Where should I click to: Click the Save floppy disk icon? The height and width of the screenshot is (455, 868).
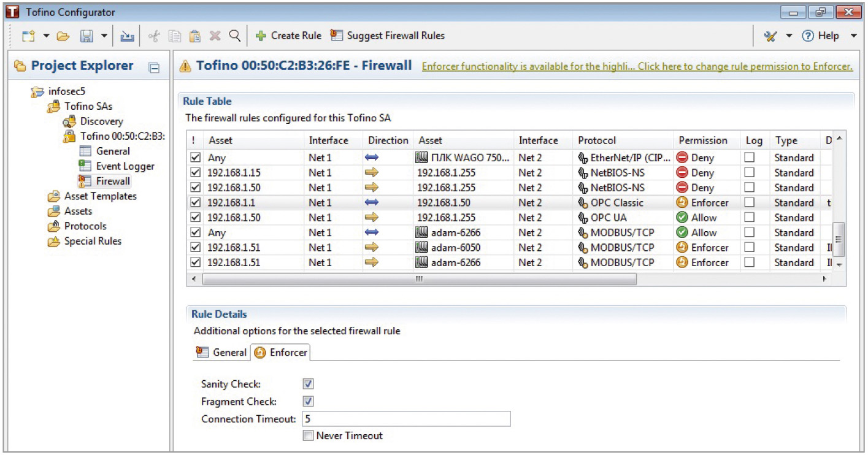(87, 36)
